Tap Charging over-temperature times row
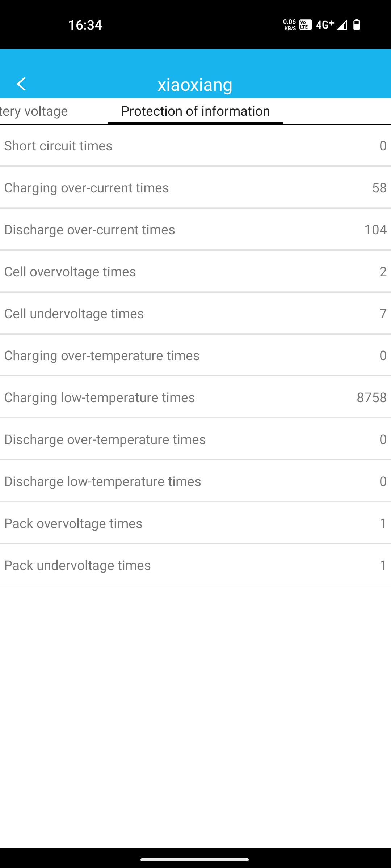The width and height of the screenshot is (391, 868). point(195,355)
